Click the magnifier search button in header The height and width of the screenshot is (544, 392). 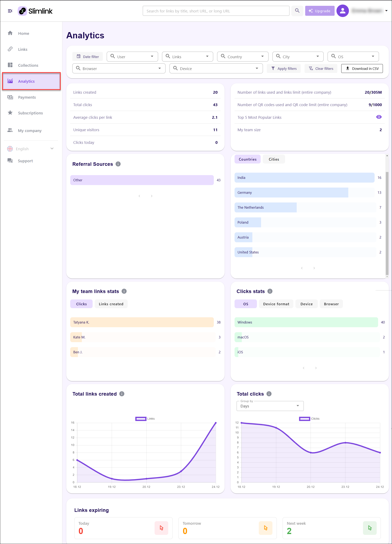point(297,11)
